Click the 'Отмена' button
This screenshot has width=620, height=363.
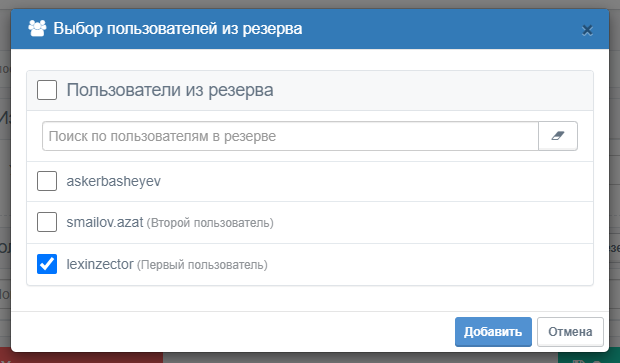(570, 332)
